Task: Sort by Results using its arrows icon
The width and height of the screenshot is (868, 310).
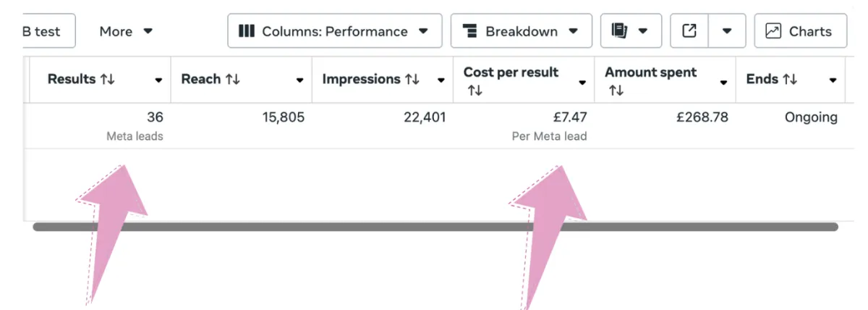Action: click(x=108, y=79)
